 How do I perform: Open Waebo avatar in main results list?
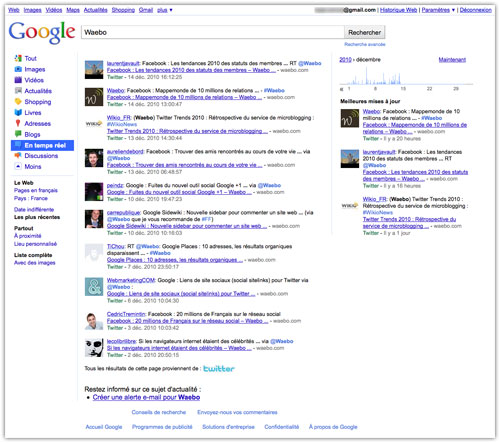click(94, 97)
